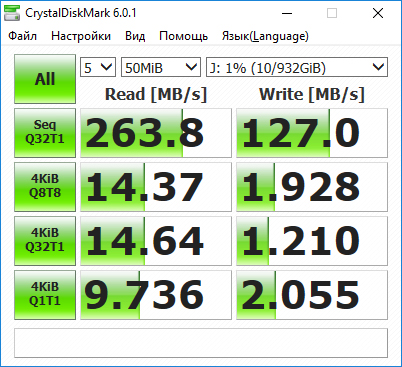Open the Файл menu
This screenshot has height=367, width=402.
pyautogui.click(x=22, y=36)
